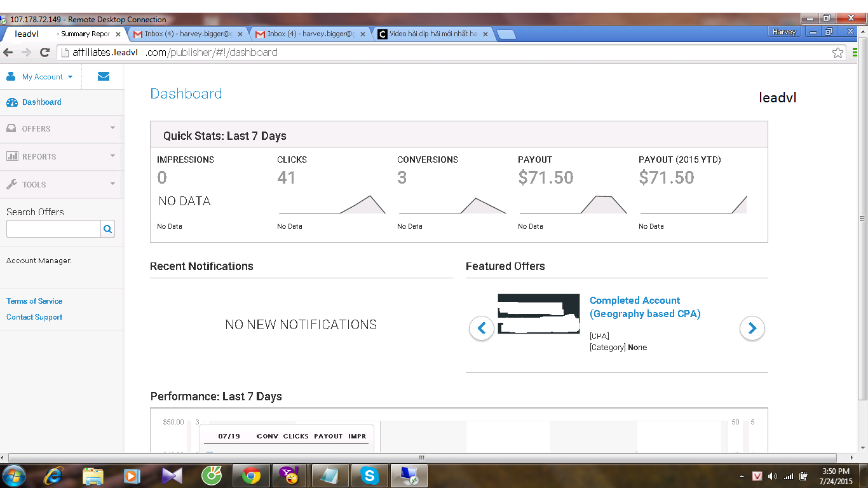Viewport: 868px width, 488px height.
Task: Click the address bar URL field
Action: tap(452, 53)
